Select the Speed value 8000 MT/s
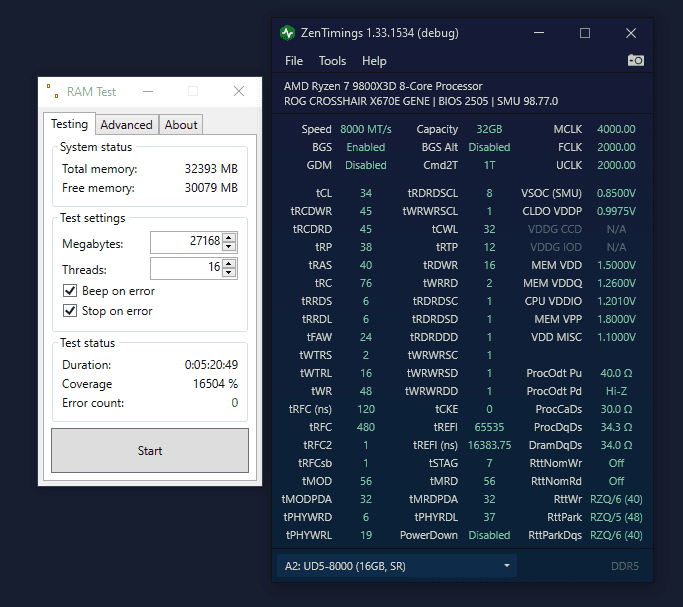683x607 pixels. 366,129
